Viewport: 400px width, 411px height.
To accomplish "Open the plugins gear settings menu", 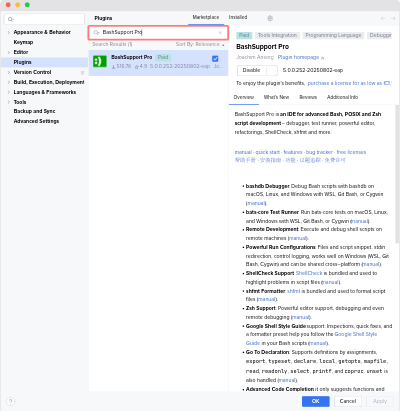I will 270,18.
